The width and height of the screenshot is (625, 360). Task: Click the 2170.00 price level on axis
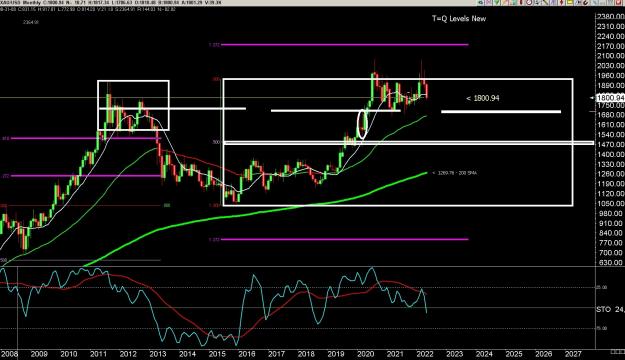[610, 46]
